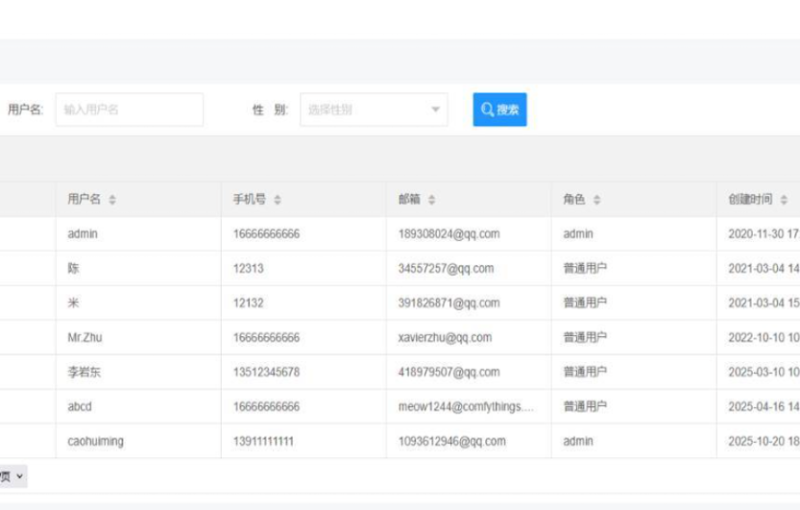The image size is (800, 510).
Task: Click the meow1244@comfythings email cell
Action: click(465, 407)
